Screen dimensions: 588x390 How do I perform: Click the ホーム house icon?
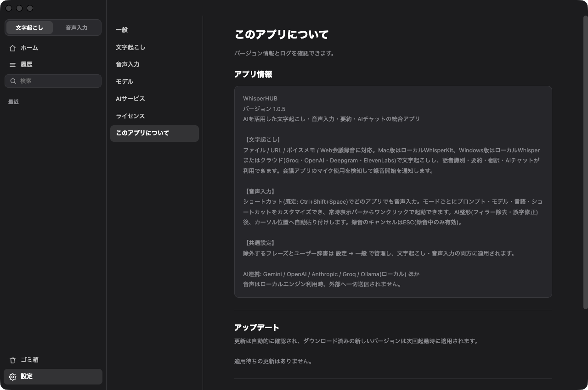(x=12, y=48)
